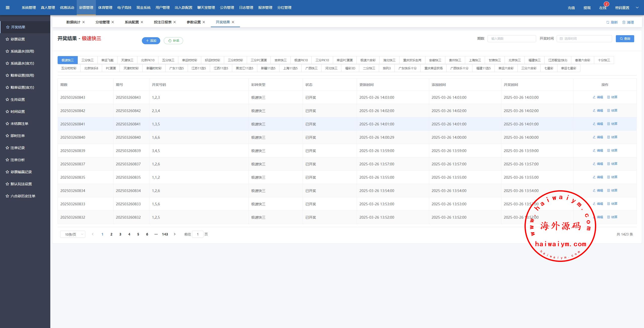The width and height of the screenshot is (644, 328).
Task: Go to next results page arrow
Action: [175, 234]
